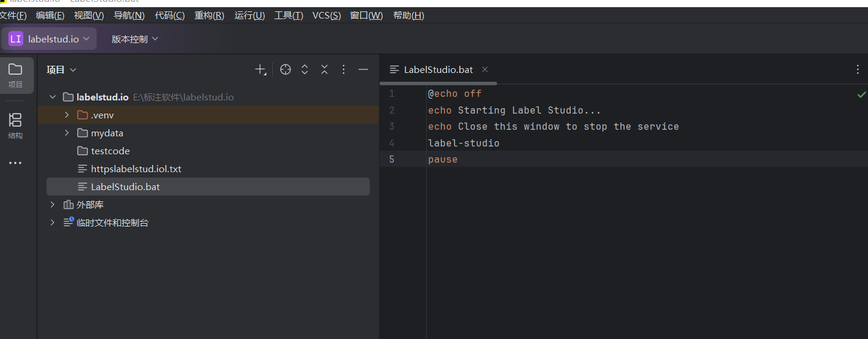
Task: Click the editor horizontal scrollbar thumb
Action: point(438,84)
